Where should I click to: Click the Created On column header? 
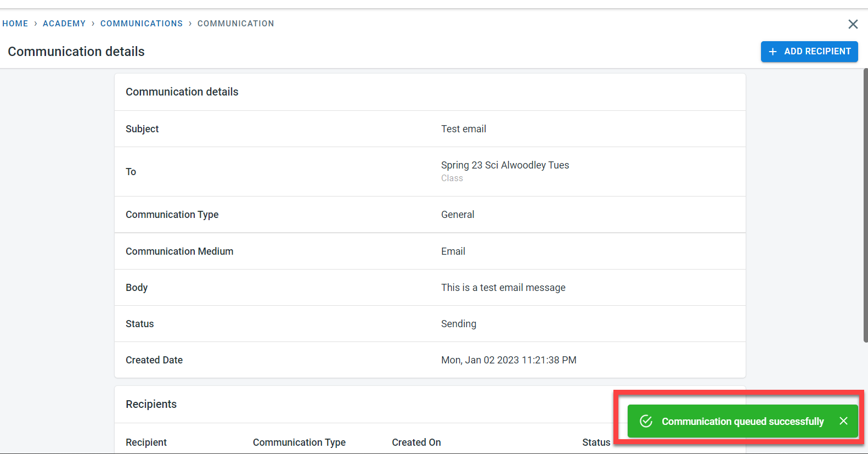pos(416,442)
